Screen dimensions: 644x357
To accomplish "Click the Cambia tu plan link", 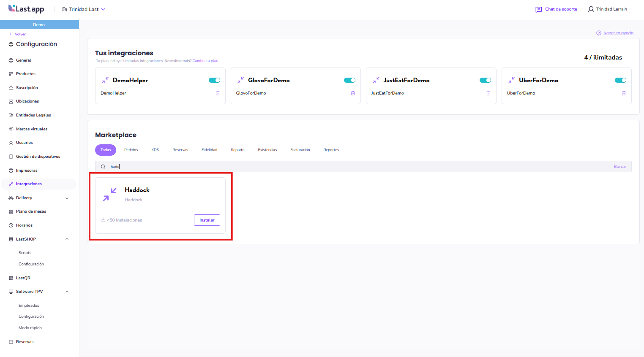I will tap(206, 61).
